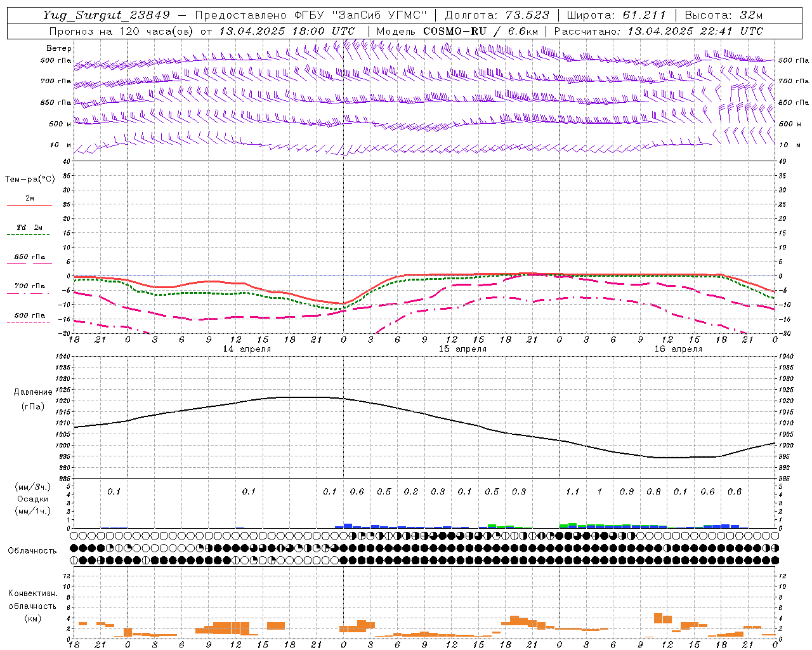Click the precipitation value 0.9
This screenshot has height=650, width=812.
point(627,492)
